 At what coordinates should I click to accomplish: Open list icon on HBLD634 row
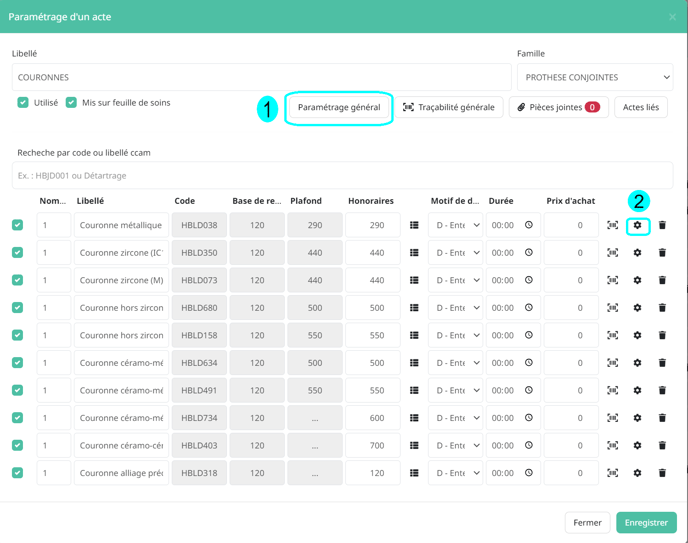click(414, 363)
